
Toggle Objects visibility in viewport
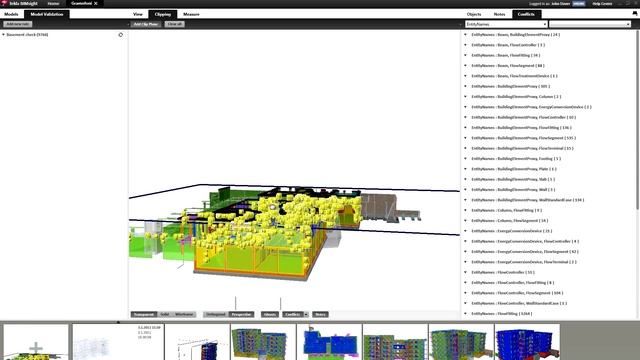[269, 314]
